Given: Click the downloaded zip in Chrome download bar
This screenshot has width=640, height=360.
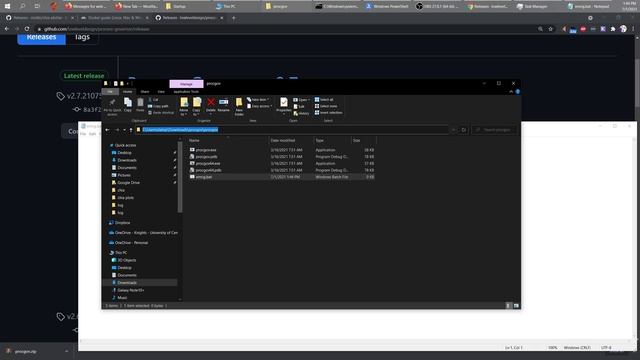Looking at the screenshot, I should coord(25,351).
